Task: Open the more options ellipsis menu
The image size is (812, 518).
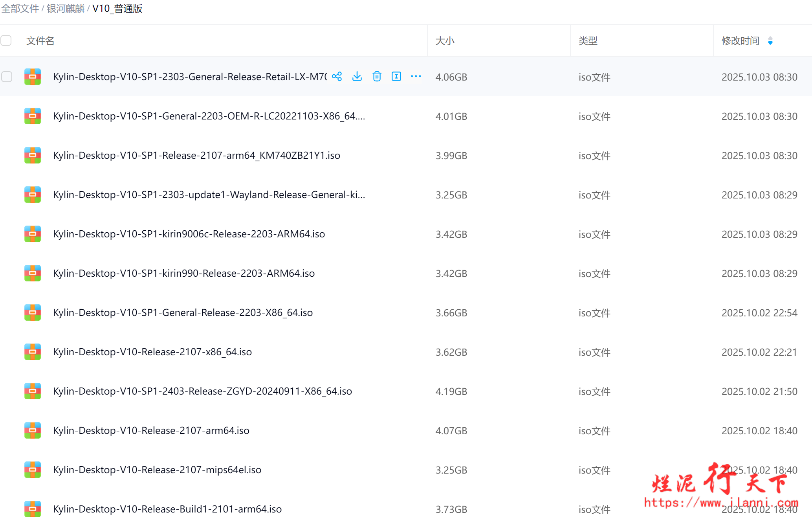Action: click(x=416, y=77)
